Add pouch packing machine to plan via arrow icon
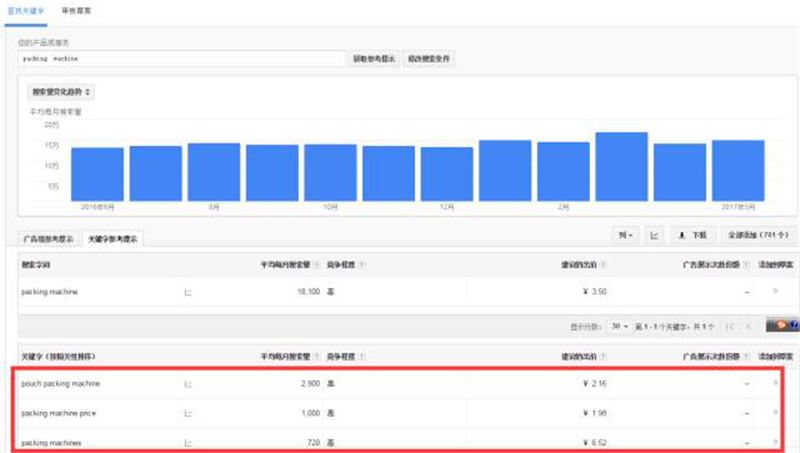This screenshot has width=800, height=453. [775, 383]
